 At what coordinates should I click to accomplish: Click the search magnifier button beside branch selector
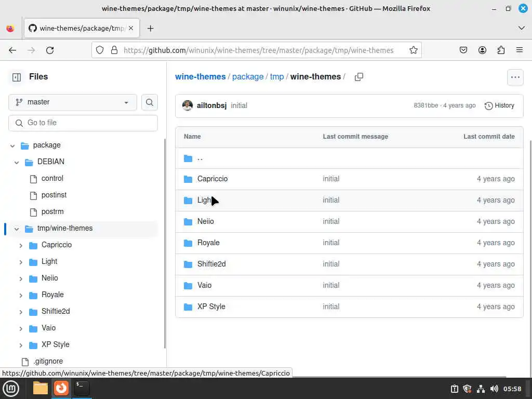point(149,102)
